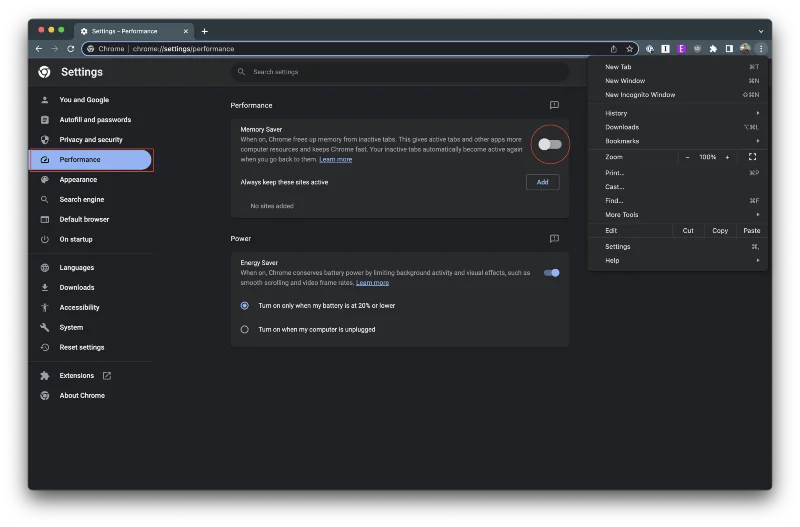Click Add button for always active sites
Screen dimensions: 800x527
542,182
